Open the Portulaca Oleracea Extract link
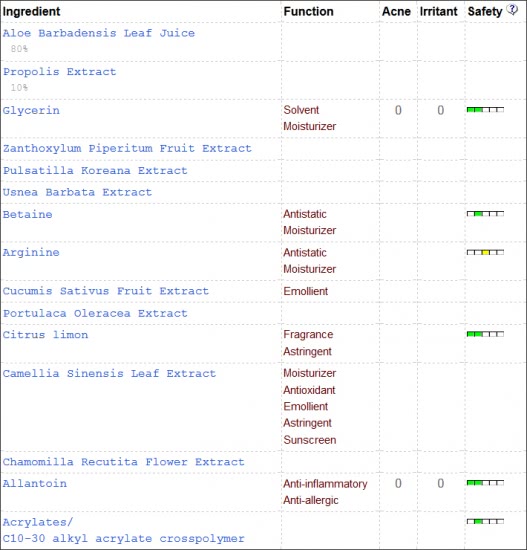Image resolution: width=527 pixels, height=550 pixels. (95, 313)
